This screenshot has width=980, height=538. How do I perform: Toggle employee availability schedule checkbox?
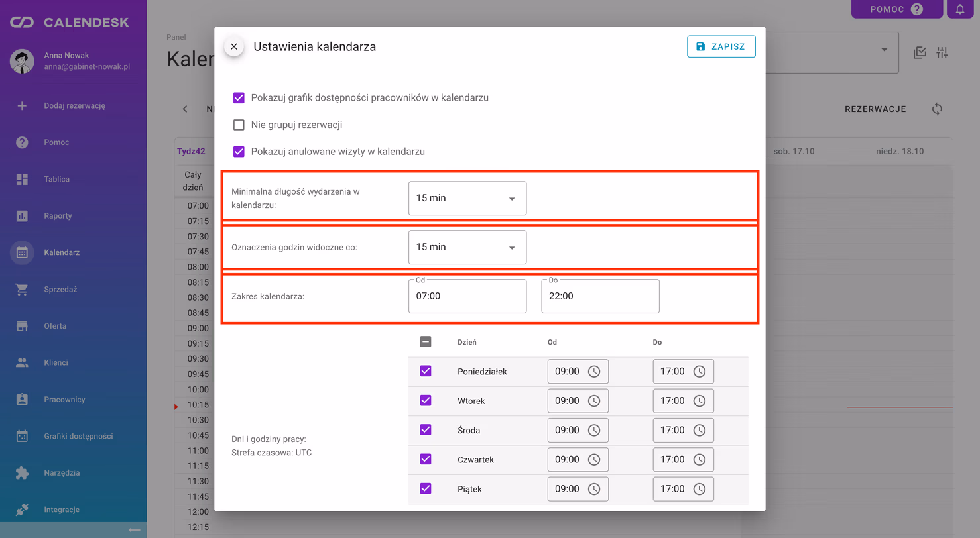tap(239, 98)
